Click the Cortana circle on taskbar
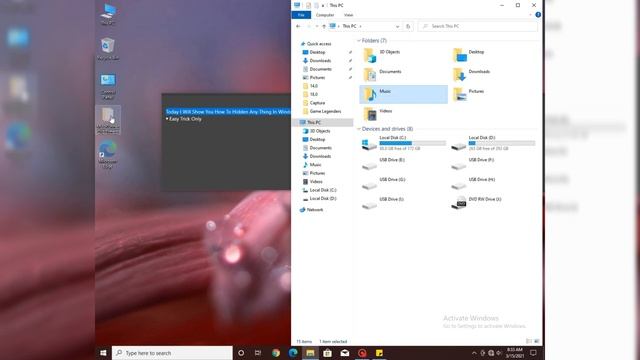 [x=241, y=353]
